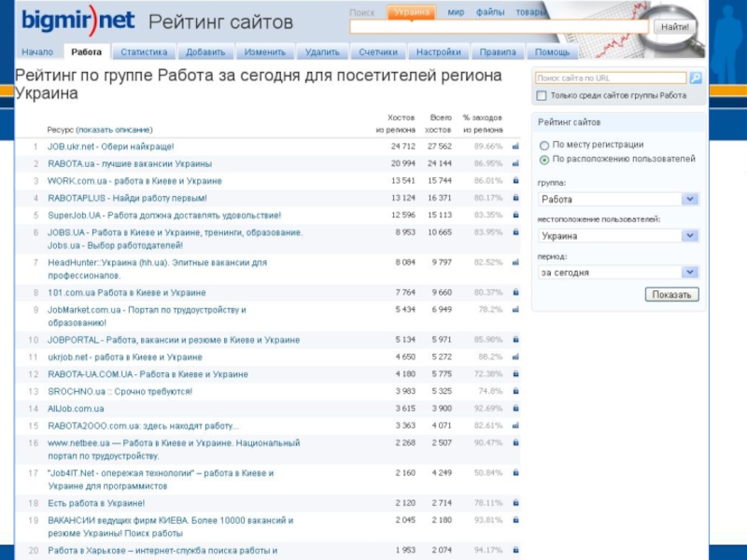This screenshot has height=560, width=747.
Task: Focus the 'Поиск сайта по URL' input
Action: [x=611, y=78]
